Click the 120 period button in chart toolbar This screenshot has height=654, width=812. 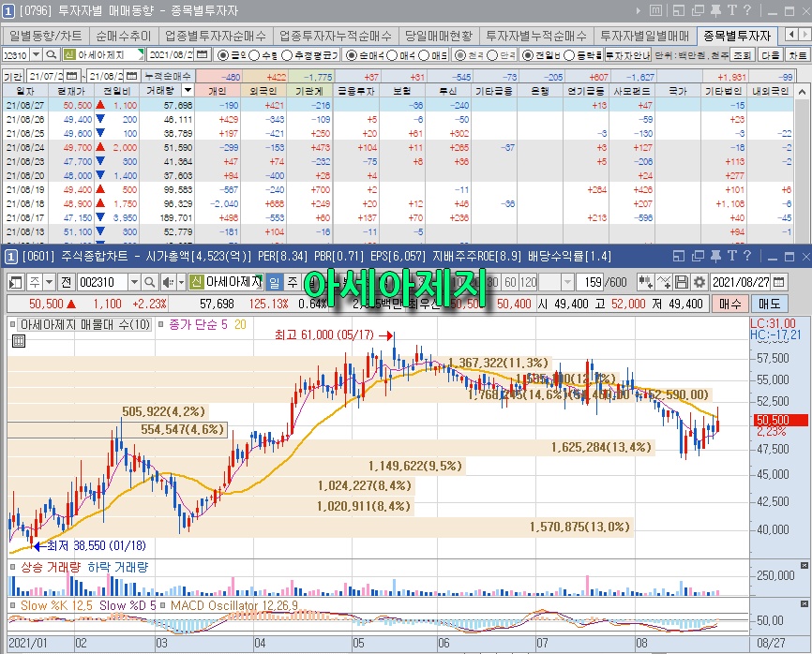click(528, 283)
